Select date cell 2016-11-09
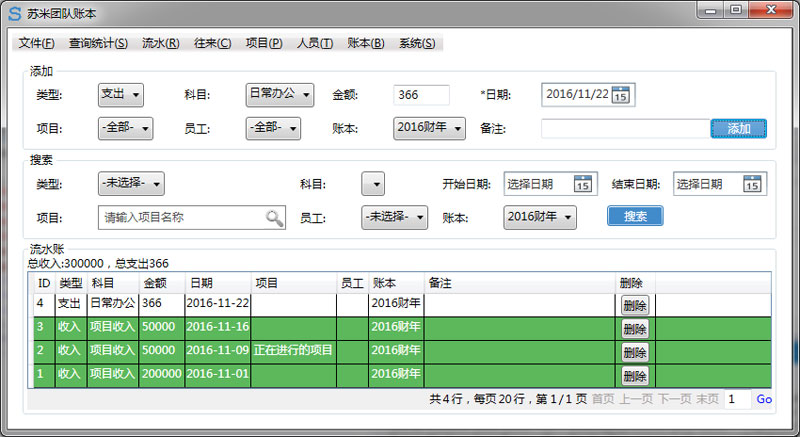The width and height of the screenshot is (800, 437). [x=218, y=350]
